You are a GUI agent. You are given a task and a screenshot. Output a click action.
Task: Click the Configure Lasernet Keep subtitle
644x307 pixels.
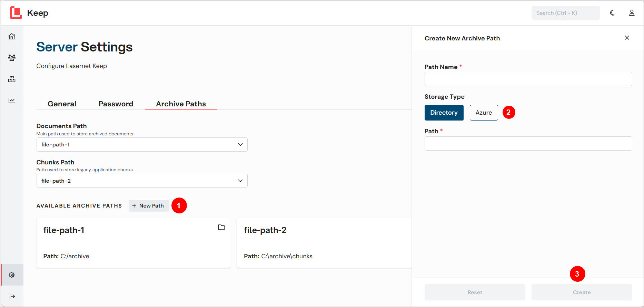[x=72, y=66]
